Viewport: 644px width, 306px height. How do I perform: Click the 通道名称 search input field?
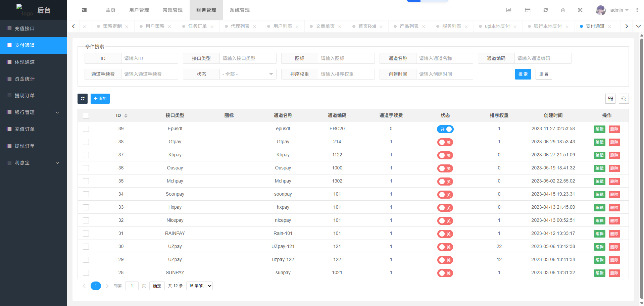coord(444,58)
